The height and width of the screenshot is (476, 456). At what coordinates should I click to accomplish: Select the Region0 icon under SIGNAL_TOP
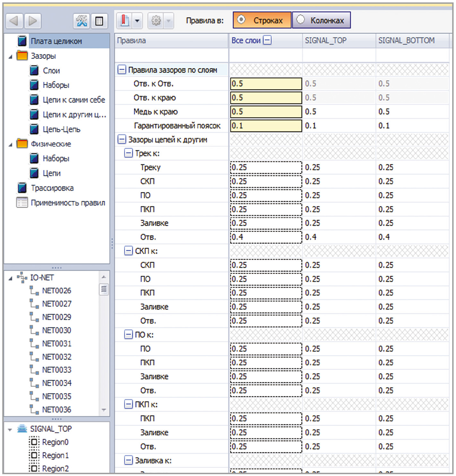click(x=34, y=442)
